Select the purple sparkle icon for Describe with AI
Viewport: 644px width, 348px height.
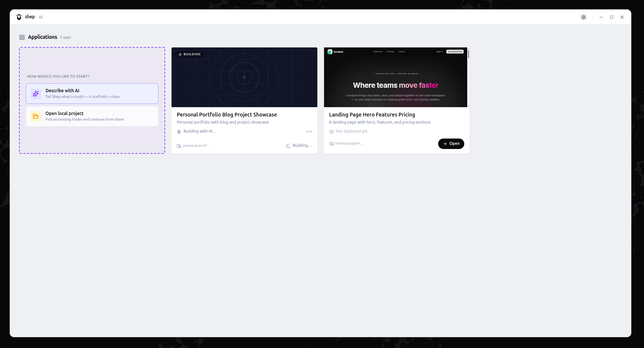click(x=35, y=93)
